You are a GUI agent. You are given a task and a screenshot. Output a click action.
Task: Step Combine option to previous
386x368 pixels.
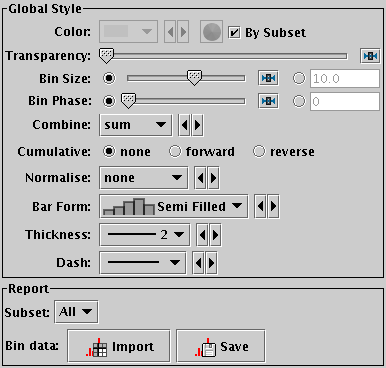click(185, 125)
